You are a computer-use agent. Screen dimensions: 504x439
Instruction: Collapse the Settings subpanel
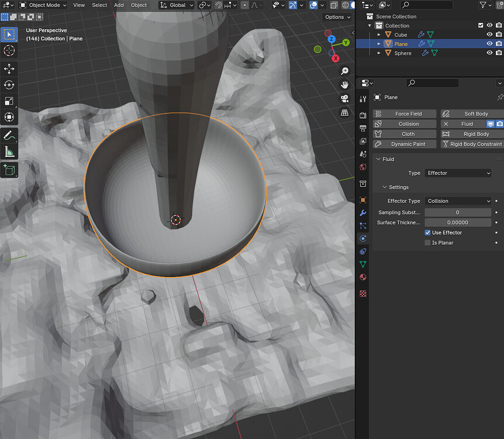[x=384, y=187]
